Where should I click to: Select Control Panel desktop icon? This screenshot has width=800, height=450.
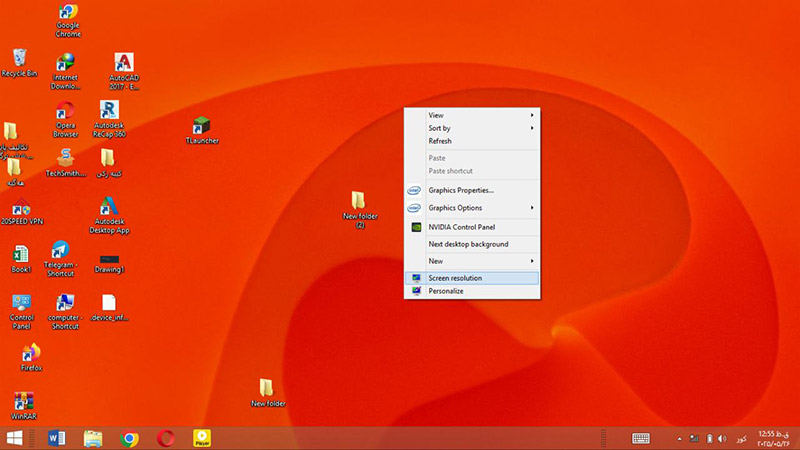[21, 312]
